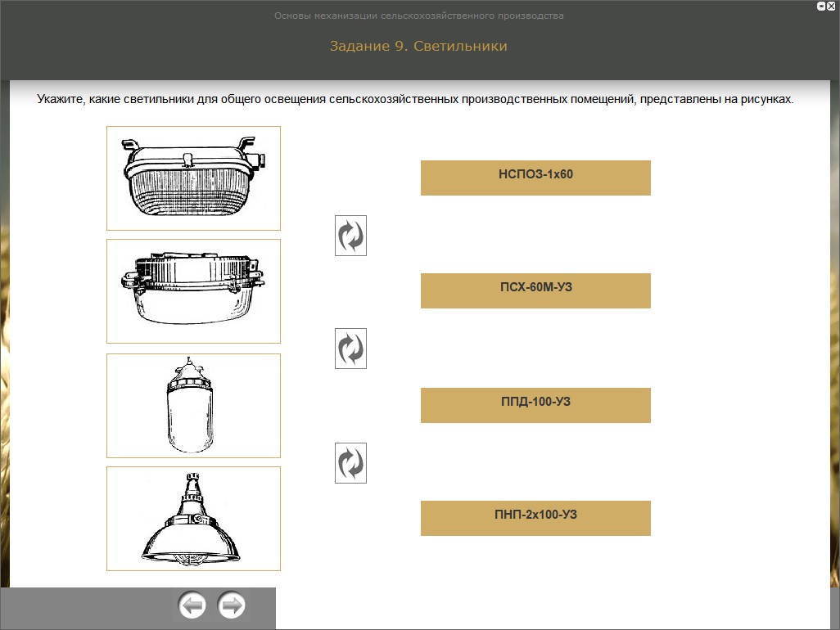Close the lesson with the X icon
Screen dimensions: 840x630
831,6
